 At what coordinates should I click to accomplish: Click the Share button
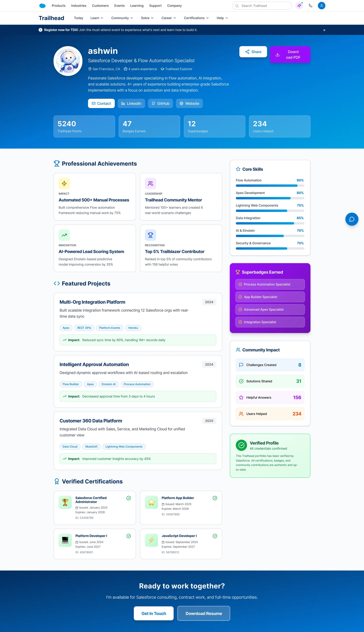253,52
